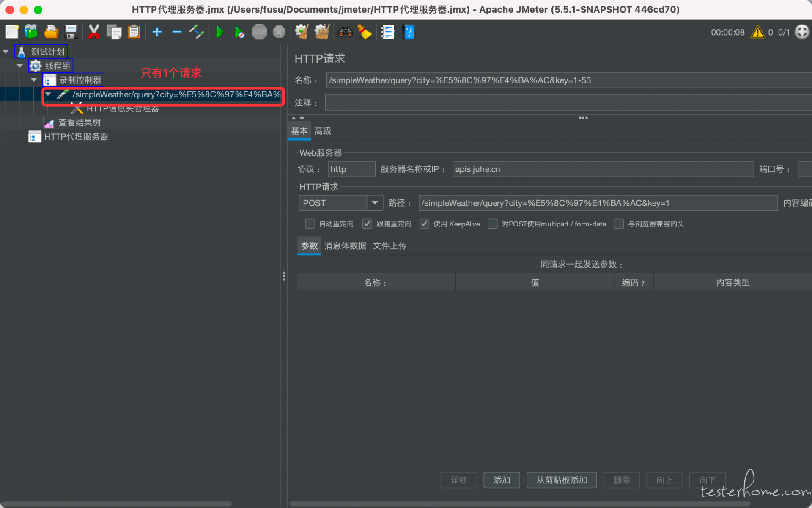Click the 详细 button
This screenshot has width=812, height=508.
point(459,480)
